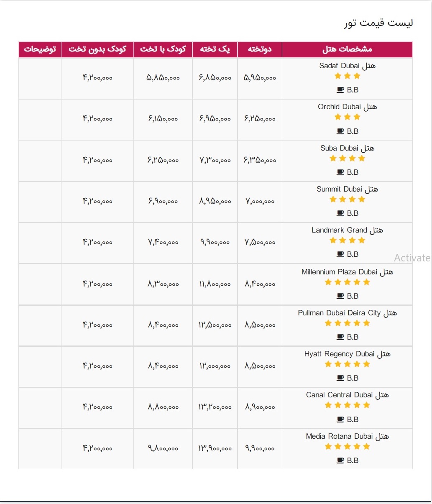
Task: Open the Hyatt Regency Dubai hotel name
Action: click(x=347, y=354)
